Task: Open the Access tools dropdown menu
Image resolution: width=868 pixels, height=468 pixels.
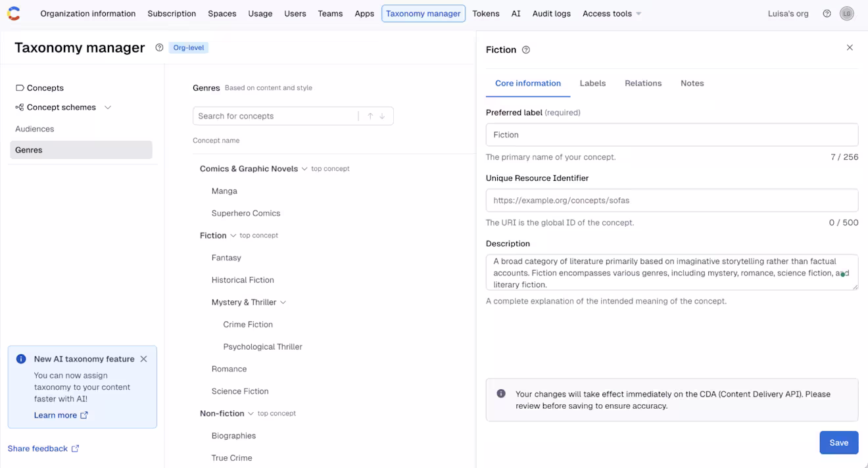Action: point(612,13)
